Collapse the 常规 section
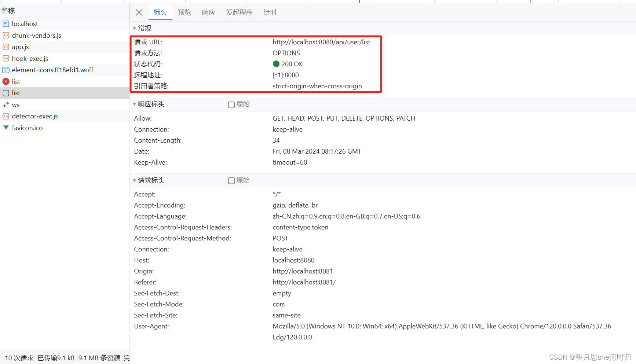 (135, 28)
